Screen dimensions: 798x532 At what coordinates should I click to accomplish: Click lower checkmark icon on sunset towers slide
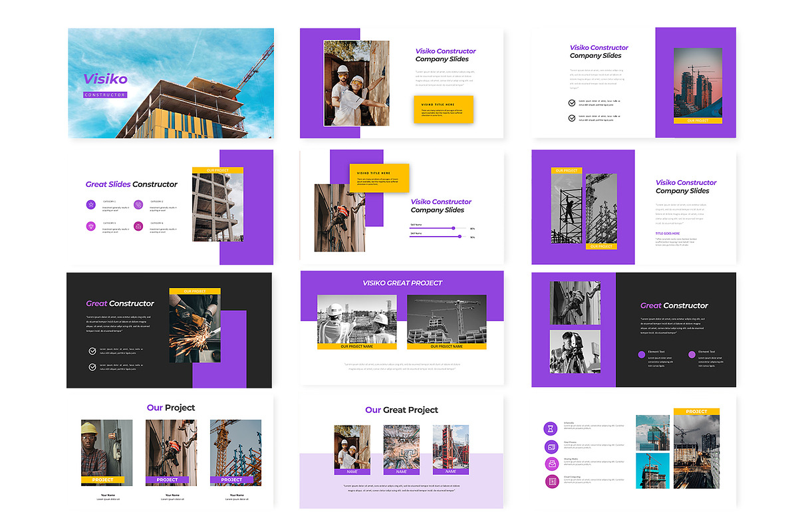(x=572, y=118)
